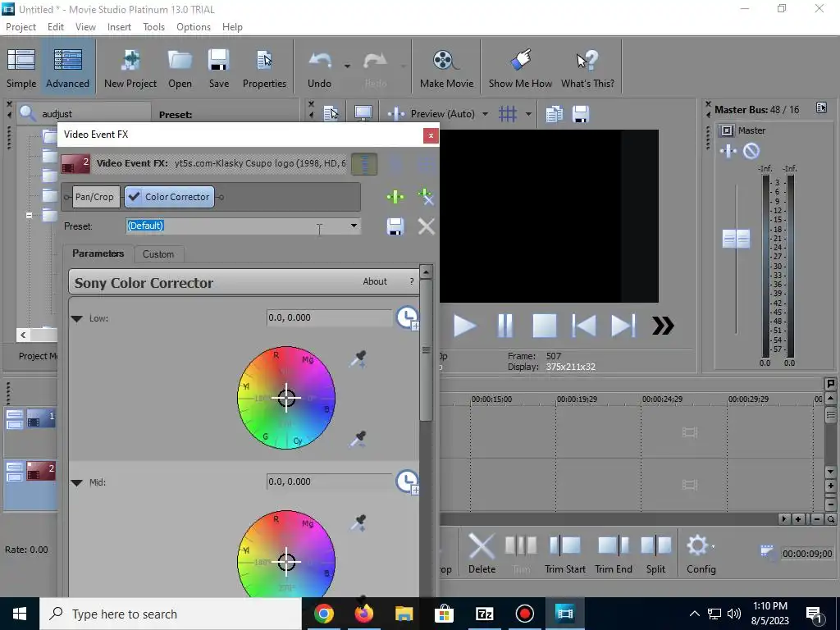Viewport: 840px width, 630px height.
Task: Open the Preset dropdown arrow
Action: pos(354,226)
